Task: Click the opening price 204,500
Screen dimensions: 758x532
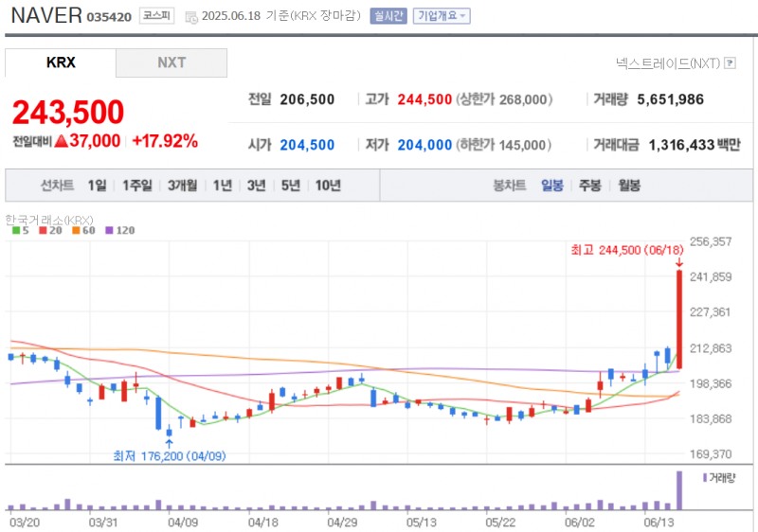Action: pos(307,145)
